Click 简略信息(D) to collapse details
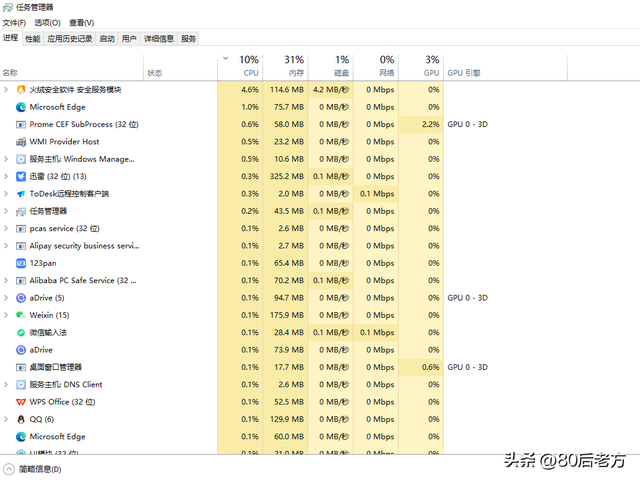640x482 pixels. [33, 469]
